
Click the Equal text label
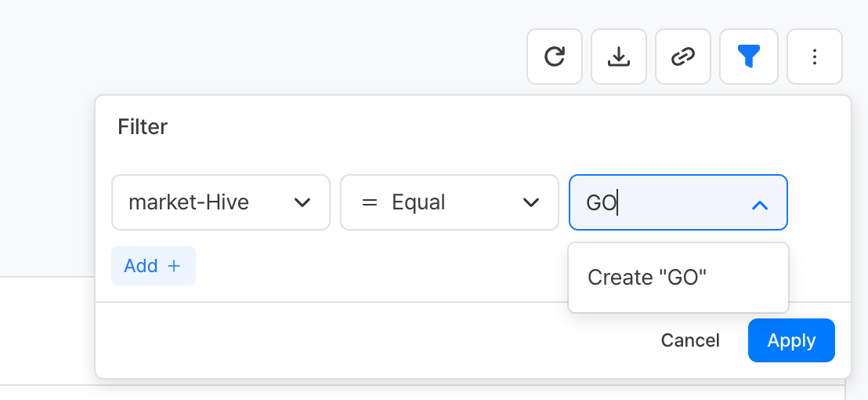[x=418, y=202]
